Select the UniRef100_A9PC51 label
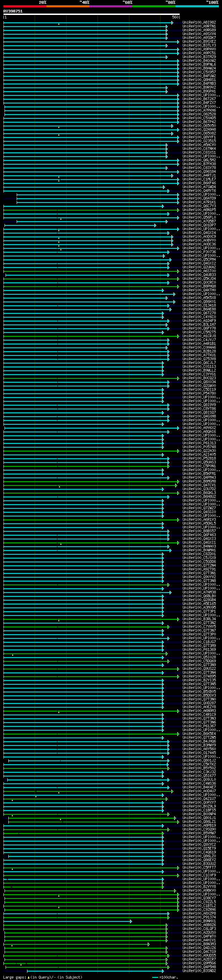Image resolution: width=222 pixels, height=980 pixels. coord(199,53)
